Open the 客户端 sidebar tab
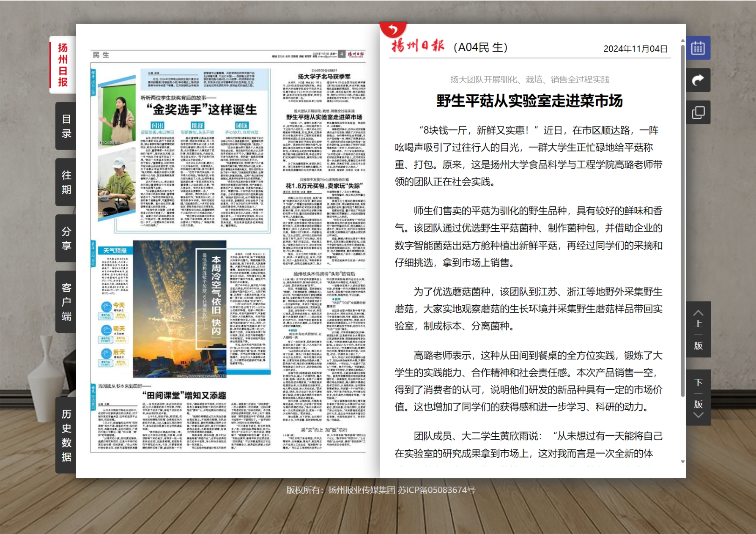 [66, 301]
